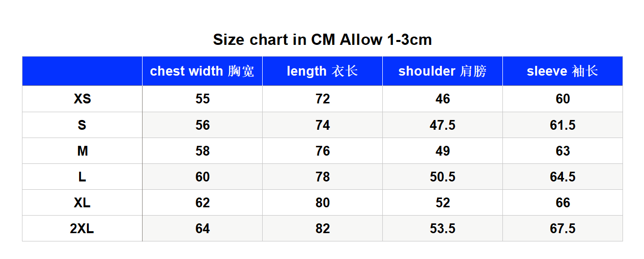Select sleeve value 63 for size M
644x259 pixels.
coord(562,151)
